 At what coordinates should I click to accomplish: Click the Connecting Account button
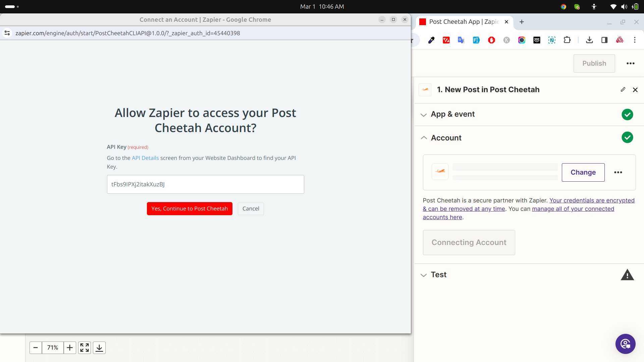tap(469, 242)
